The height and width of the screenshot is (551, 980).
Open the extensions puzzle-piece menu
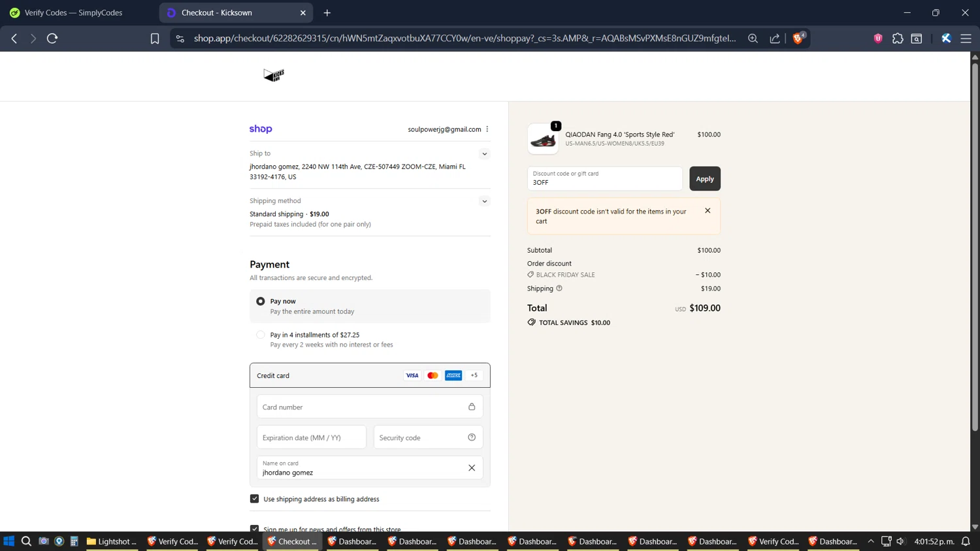898,39
